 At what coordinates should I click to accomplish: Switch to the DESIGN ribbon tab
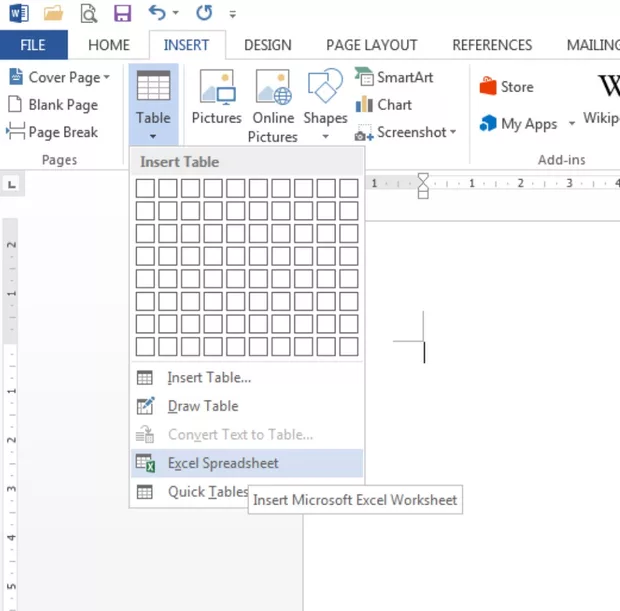267,45
